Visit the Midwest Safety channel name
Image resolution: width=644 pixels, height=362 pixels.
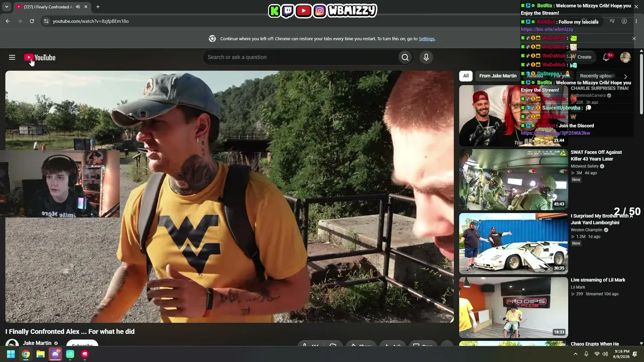tap(585, 166)
